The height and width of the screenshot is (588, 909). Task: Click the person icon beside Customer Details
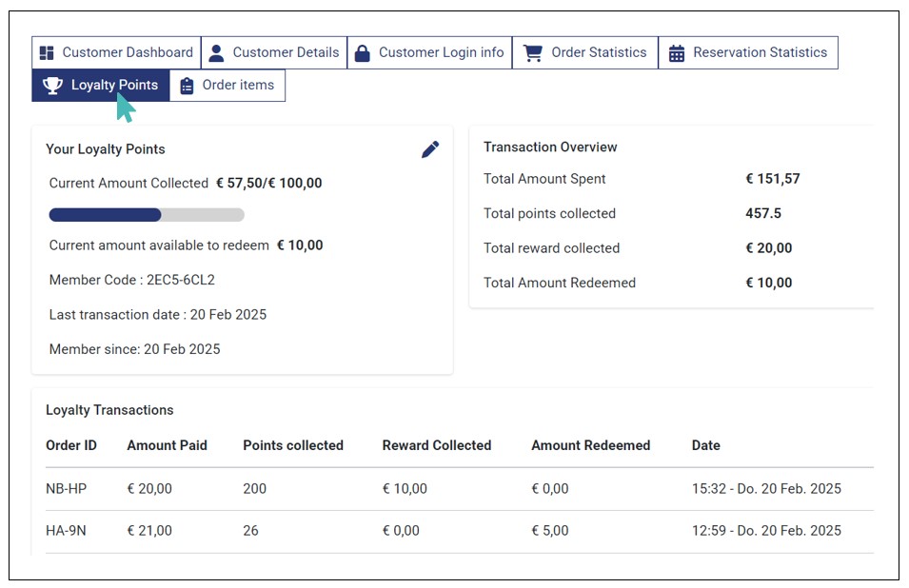coord(216,52)
